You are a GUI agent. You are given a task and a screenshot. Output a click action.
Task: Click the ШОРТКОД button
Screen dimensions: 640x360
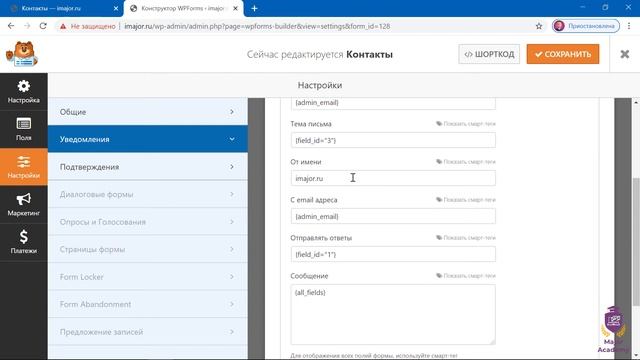click(x=489, y=54)
